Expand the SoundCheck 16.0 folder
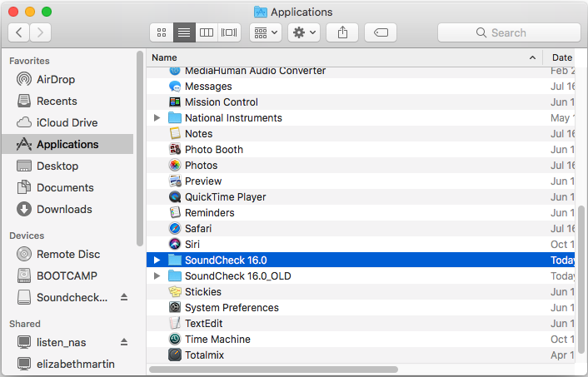588x377 pixels. click(x=157, y=260)
